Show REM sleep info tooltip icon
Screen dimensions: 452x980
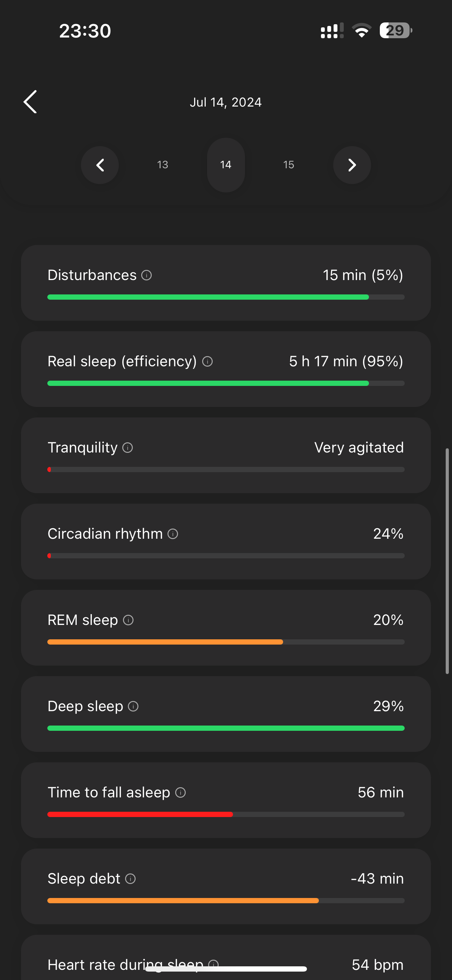tap(128, 620)
